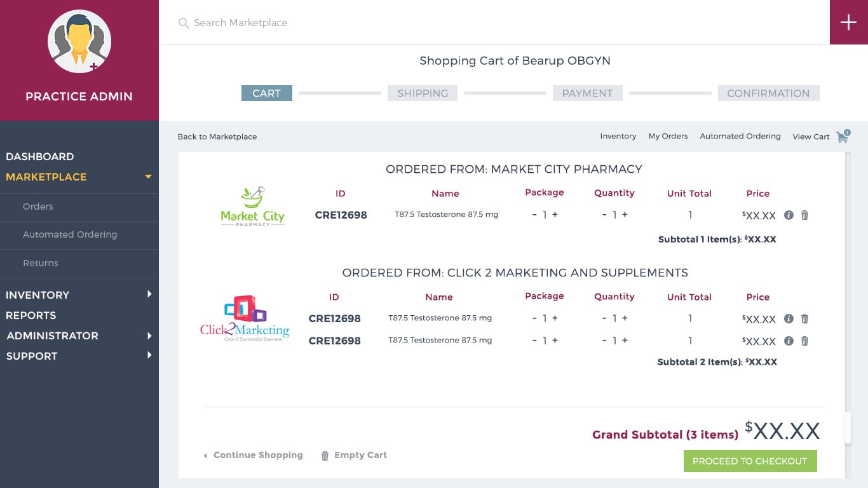Click the plus icon in top-right corner
The width and height of the screenshot is (868, 488).
coord(848,22)
